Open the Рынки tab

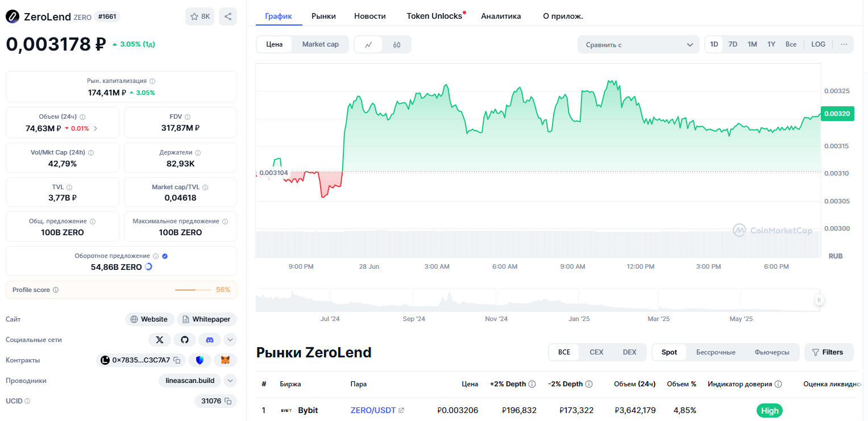click(323, 16)
